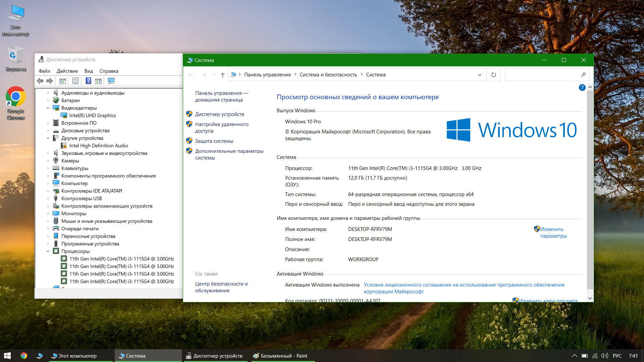Click the up arrow navigation button
644x362 pixels.
pyautogui.click(x=222, y=75)
